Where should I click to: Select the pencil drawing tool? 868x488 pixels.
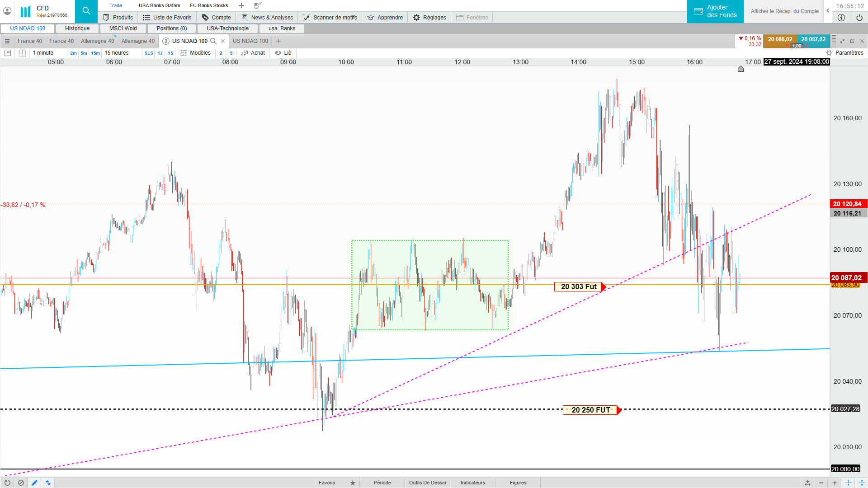(x=34, y=483)
